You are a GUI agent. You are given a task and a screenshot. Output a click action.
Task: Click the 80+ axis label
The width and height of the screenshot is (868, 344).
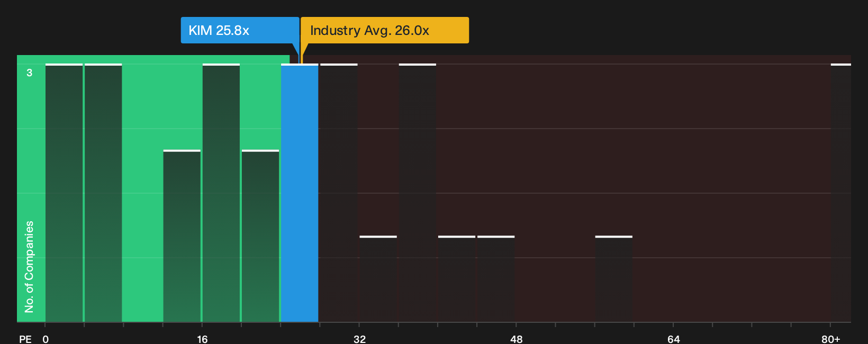point(830,339)
